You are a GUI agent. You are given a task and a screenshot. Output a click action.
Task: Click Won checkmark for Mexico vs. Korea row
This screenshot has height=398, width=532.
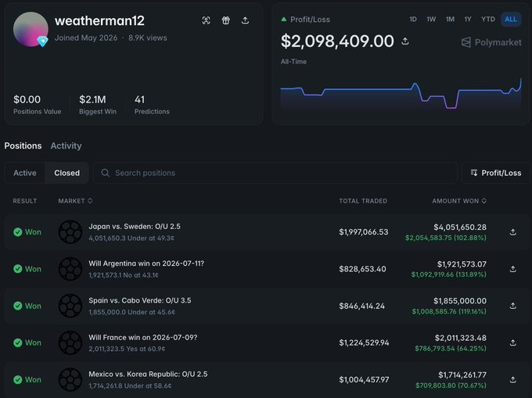tap(18, 380)
